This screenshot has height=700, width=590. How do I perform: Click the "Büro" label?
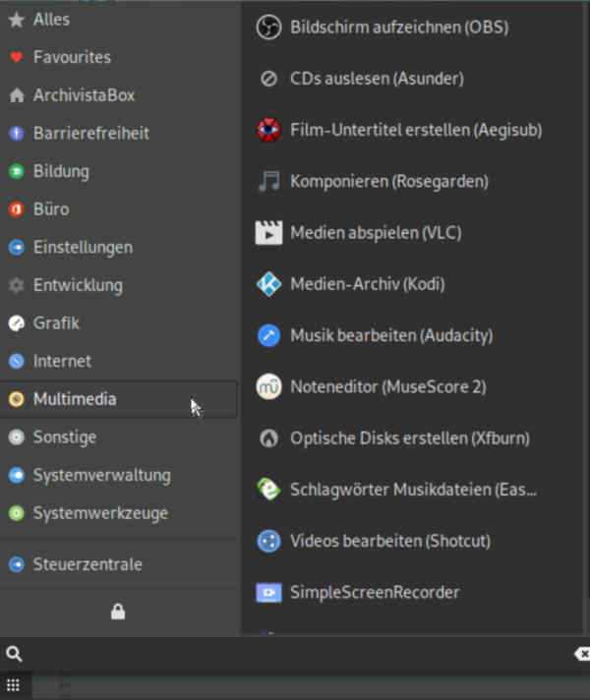click(51, 209)
